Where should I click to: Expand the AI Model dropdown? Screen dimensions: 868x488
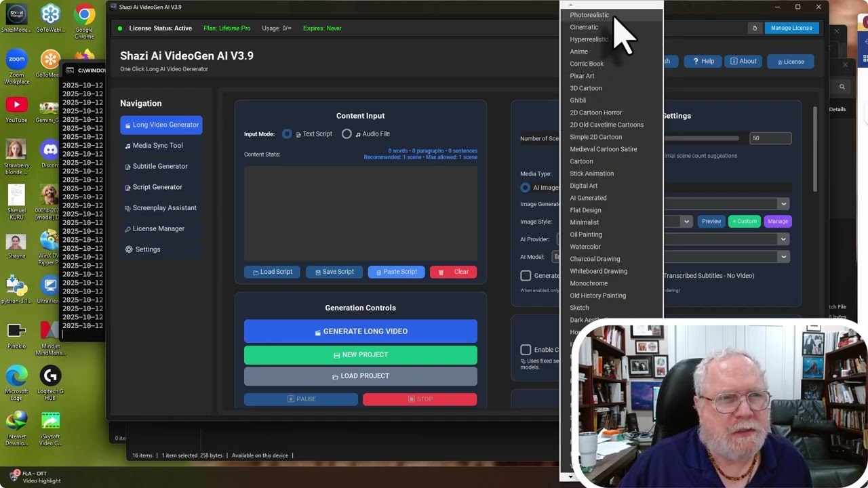[x=783, y=256]
